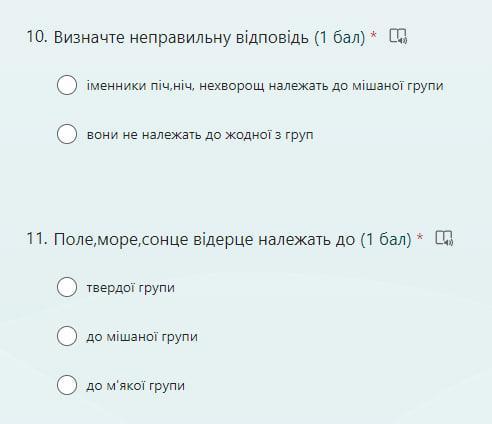492x424 pixels.
Task: Click the red required asterisk of question 10
Action: 374,35
